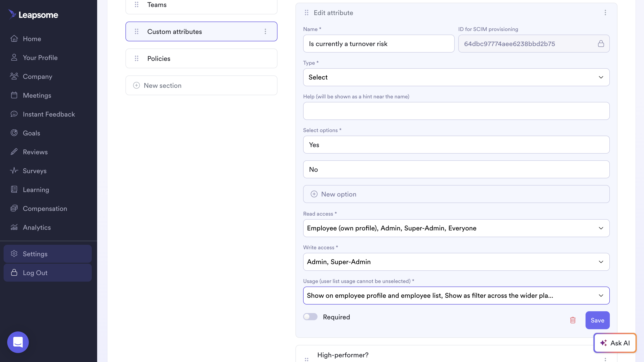Go to Your Profile
The image size is (644, 362).
[40, 58]
